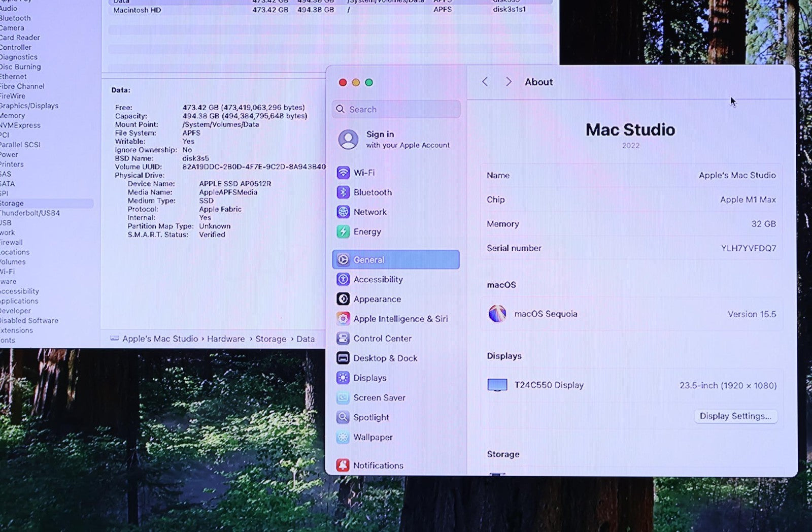Select Parallel SCSI in System Information
Screen dimensions: 812x532
click(x=20, y=145)
